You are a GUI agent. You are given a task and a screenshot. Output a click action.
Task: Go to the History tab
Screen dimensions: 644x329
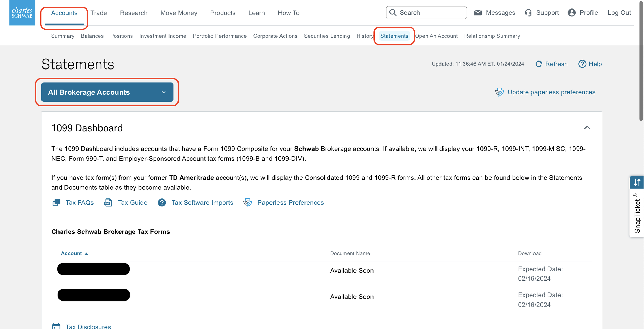point(364,36)
